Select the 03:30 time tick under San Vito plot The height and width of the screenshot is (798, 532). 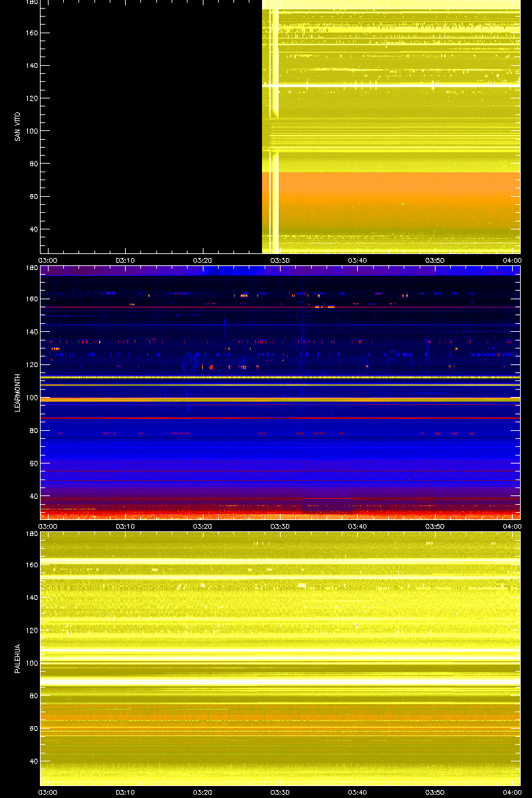279,260
